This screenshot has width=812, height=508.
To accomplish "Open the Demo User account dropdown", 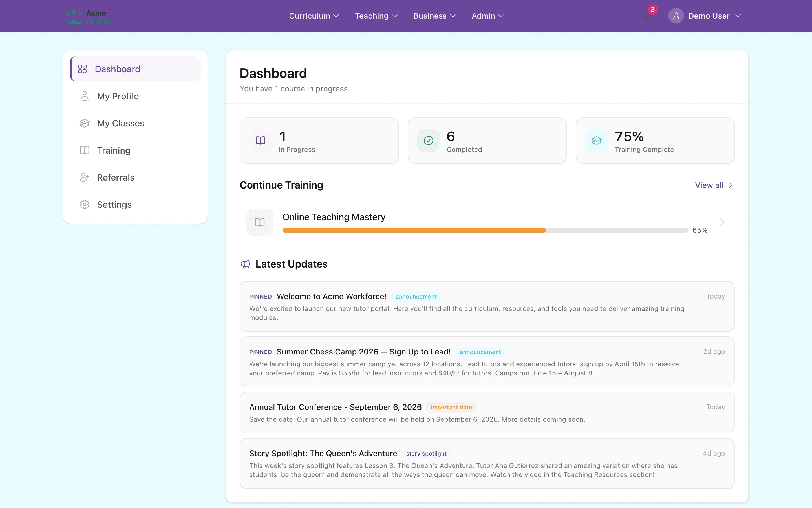I will 705,16.
